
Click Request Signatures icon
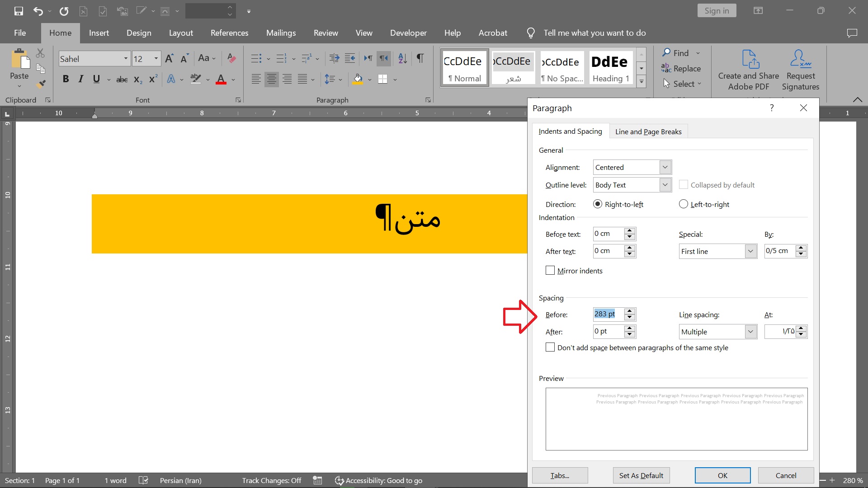coord(800,70)
